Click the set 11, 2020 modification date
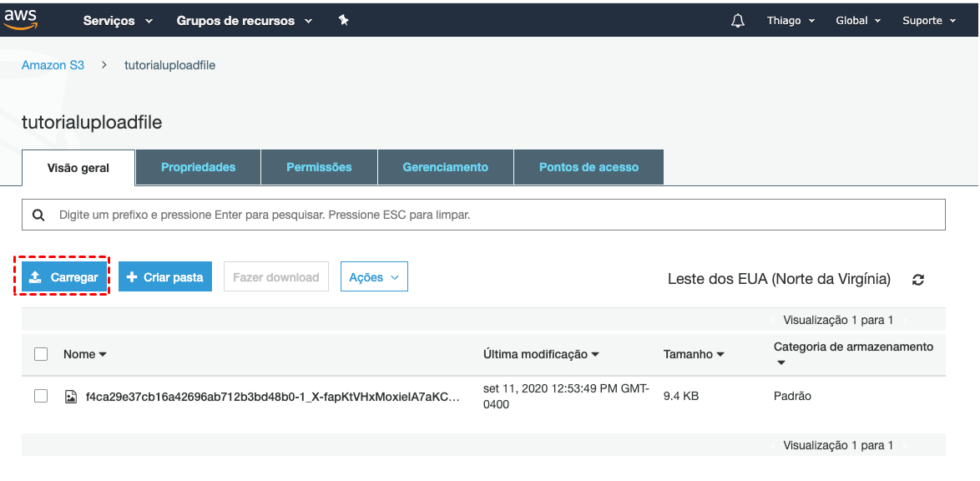 pos(566,397)
